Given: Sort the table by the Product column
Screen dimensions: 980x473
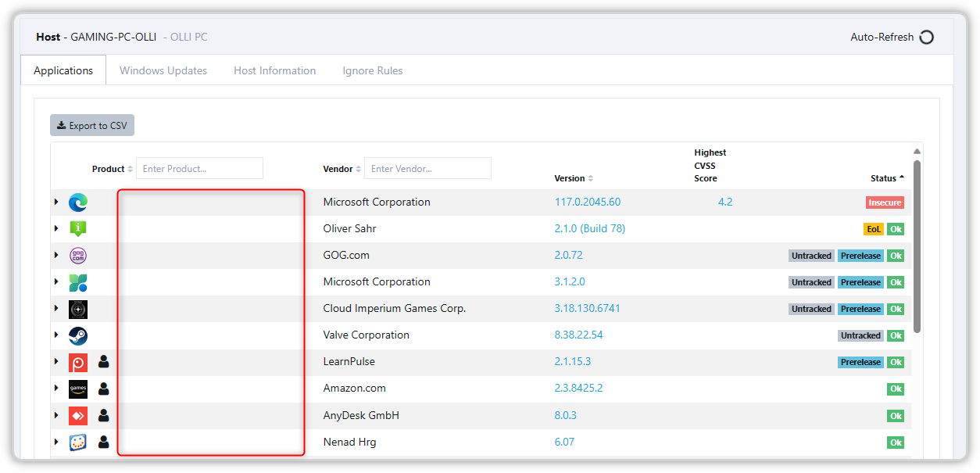Looking at the screenshot, I should click(112, 169).
